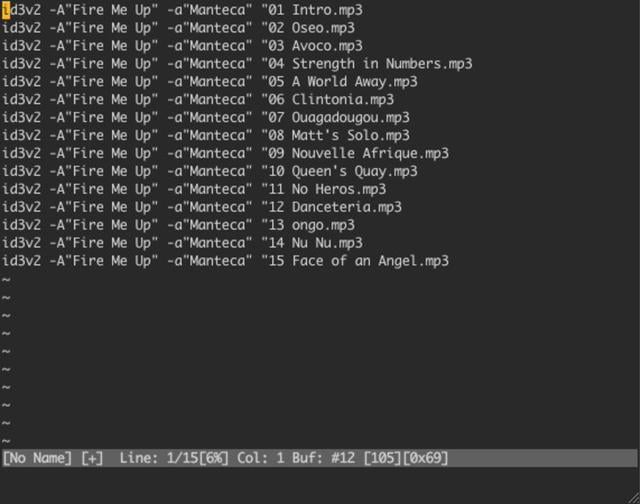This screenshot has width=640, height=504.
Task: Click "[No Name]" buffer name in status line
Action: click(38, 458)
